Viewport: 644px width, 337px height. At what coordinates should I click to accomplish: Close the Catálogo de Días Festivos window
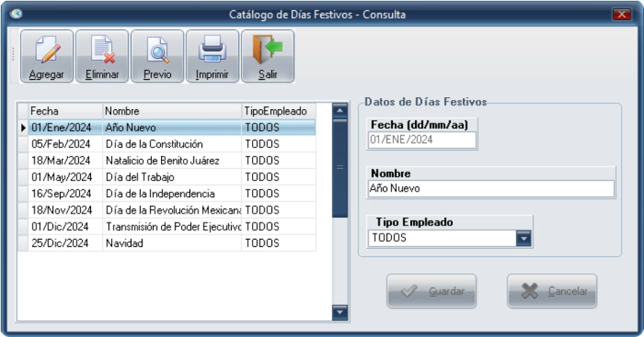coord(622,14)
